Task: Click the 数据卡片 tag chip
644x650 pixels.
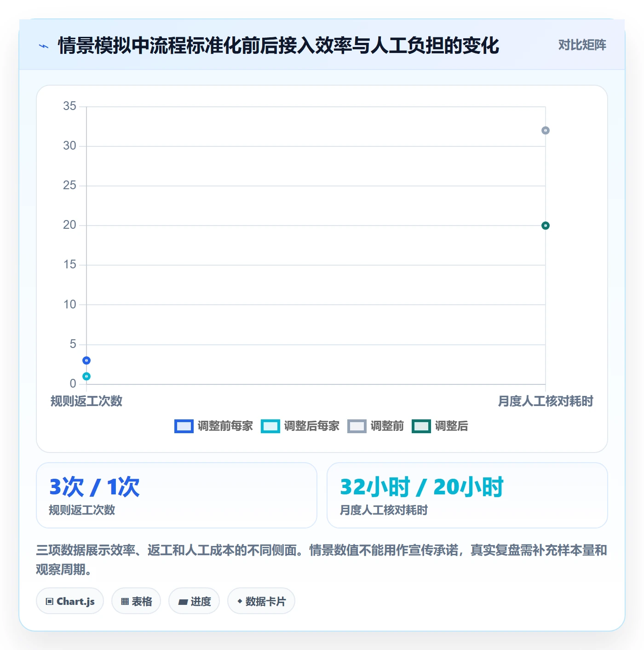Action: (x=261, y=601)
